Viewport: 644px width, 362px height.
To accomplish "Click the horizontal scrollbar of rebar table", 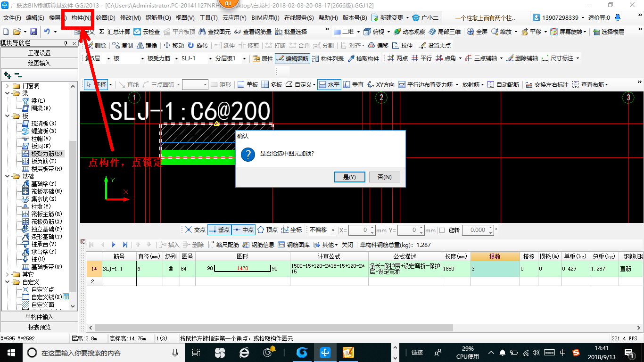I will (273, 328).
